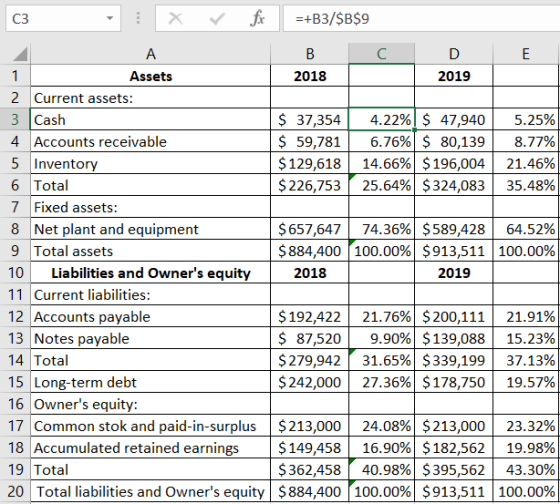Select the $ 59,781 cell
This screenshot has height=504, width=560.
310,141
